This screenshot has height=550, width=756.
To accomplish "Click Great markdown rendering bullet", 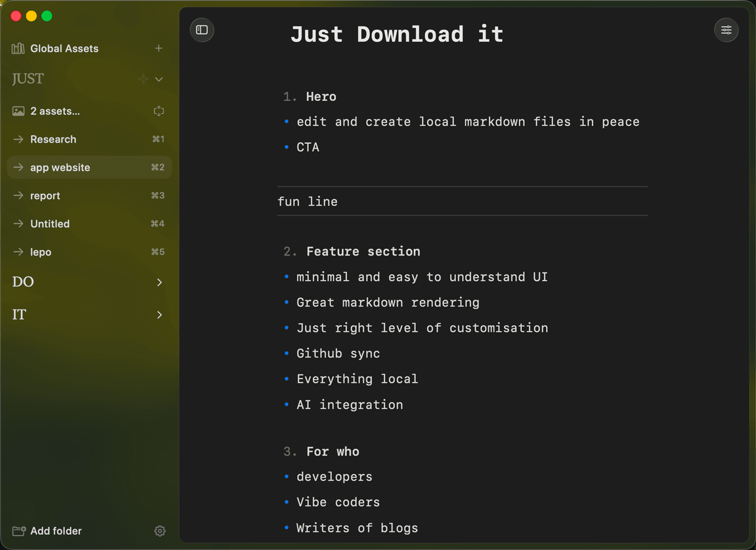I will point(388,302).
